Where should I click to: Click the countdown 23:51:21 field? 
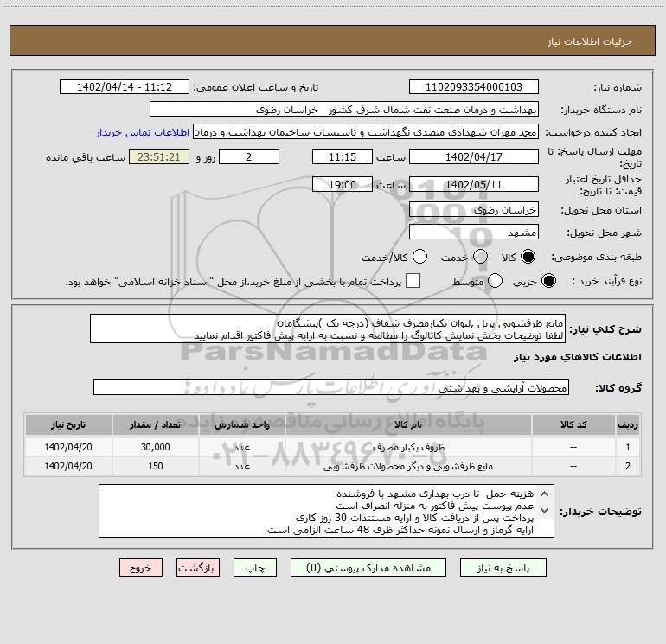click(159, 157)
